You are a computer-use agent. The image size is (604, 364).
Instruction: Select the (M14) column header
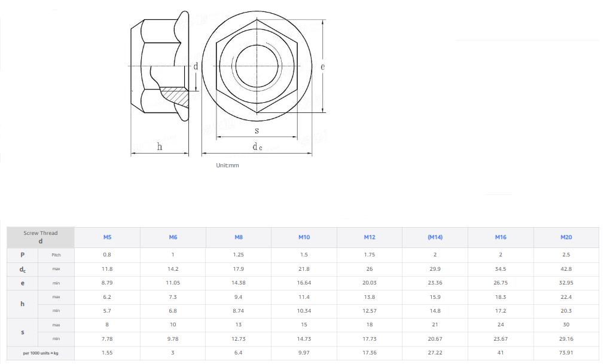(435, 237)
